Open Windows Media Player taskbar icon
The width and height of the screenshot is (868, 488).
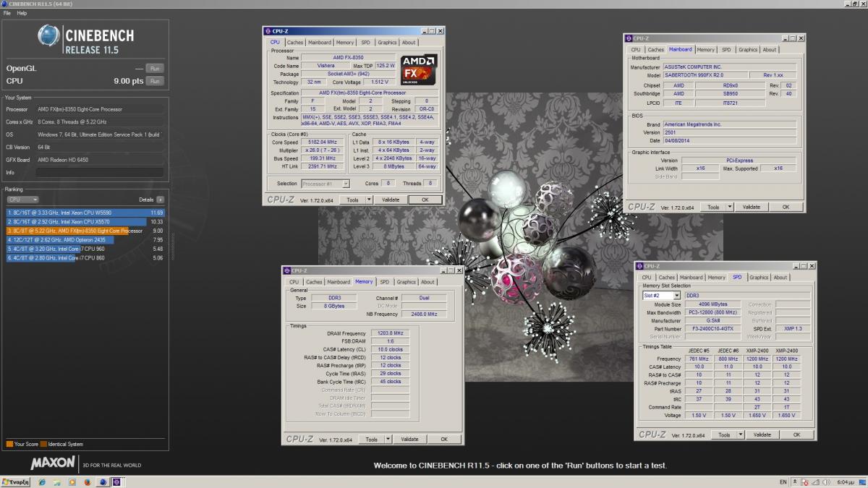tap(72, 481)
